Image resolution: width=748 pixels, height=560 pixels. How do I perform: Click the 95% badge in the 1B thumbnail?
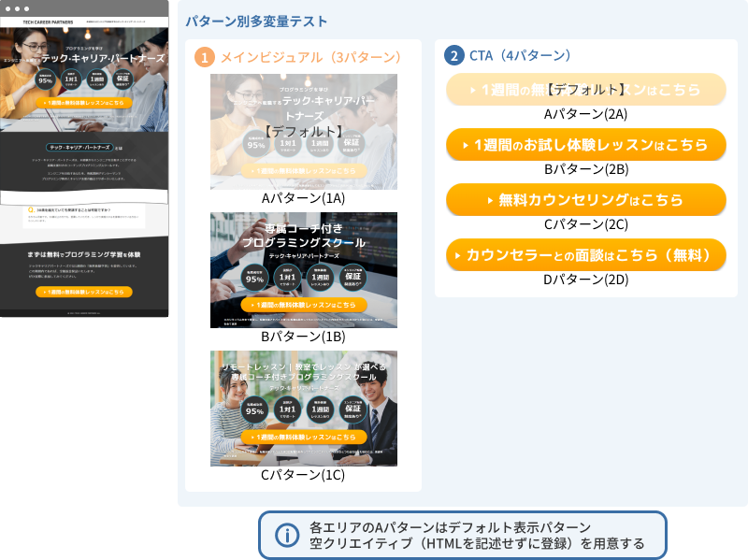[254, 278]
